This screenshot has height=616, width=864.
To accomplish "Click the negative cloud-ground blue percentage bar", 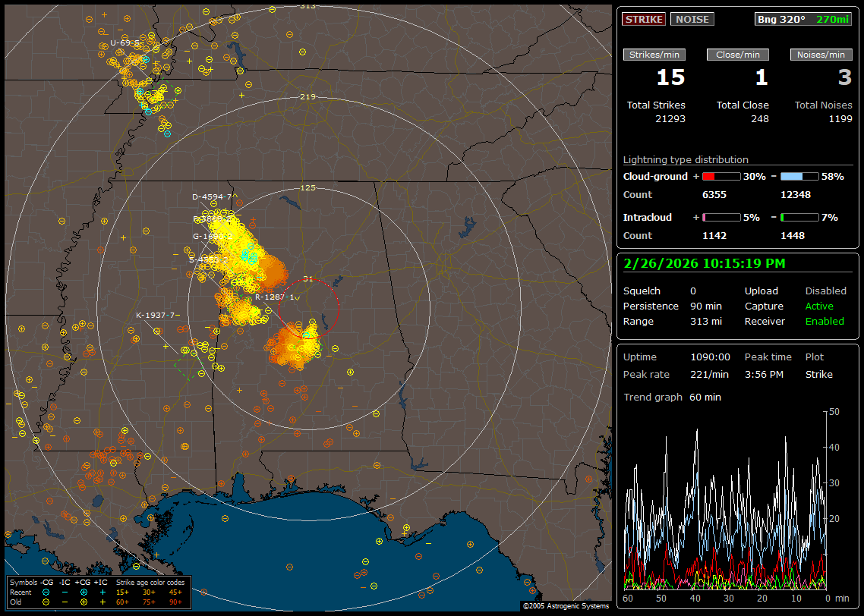I will (x=799, y=177).
